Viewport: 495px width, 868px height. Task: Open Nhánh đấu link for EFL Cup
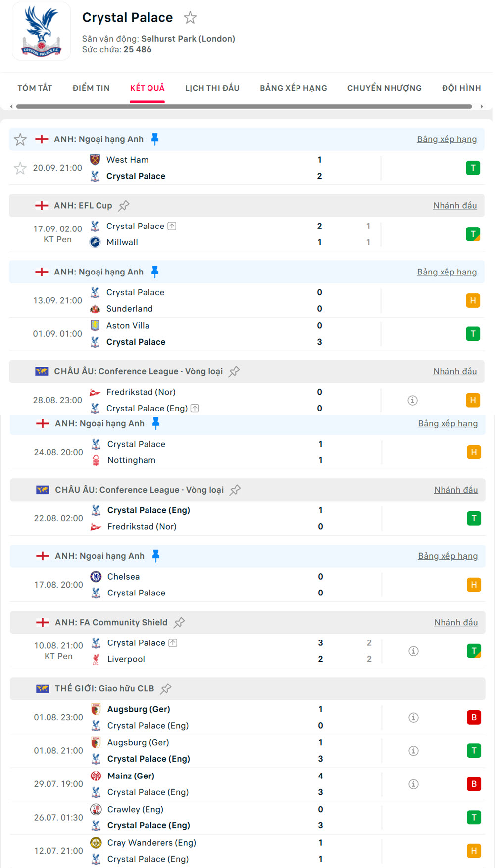tap(455, 206)
